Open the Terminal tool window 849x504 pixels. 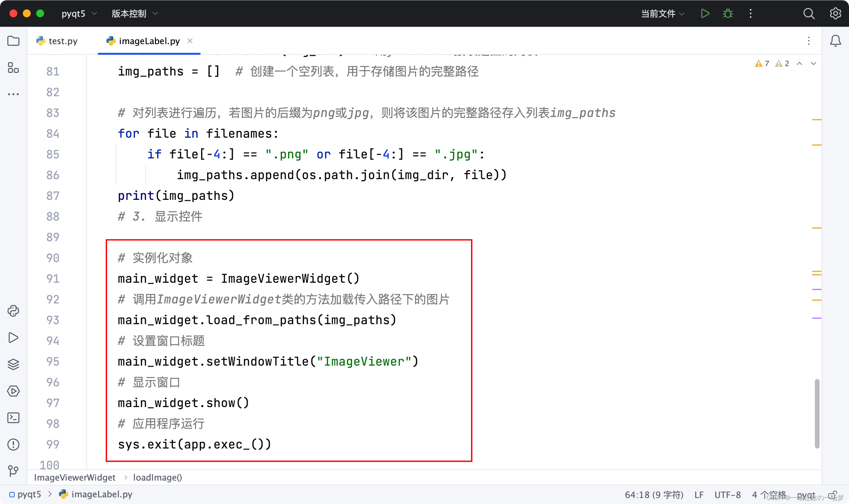[x=13, y=418]
